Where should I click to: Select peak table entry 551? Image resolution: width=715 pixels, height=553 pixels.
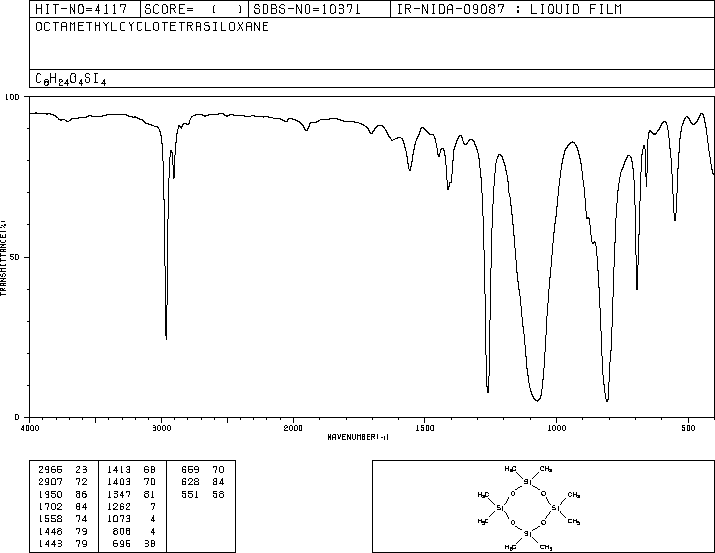[190, 495]
